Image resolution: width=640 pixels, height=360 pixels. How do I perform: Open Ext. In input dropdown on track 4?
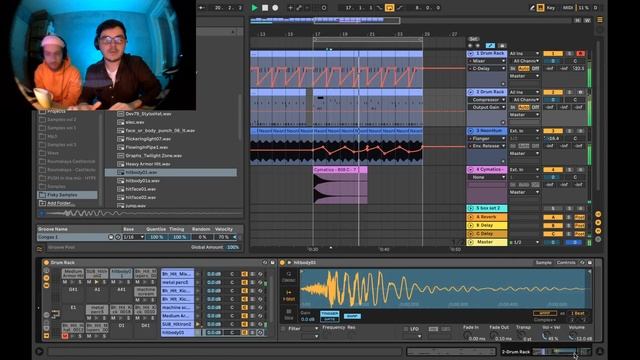pyautogui.click(x=524, y=169)
